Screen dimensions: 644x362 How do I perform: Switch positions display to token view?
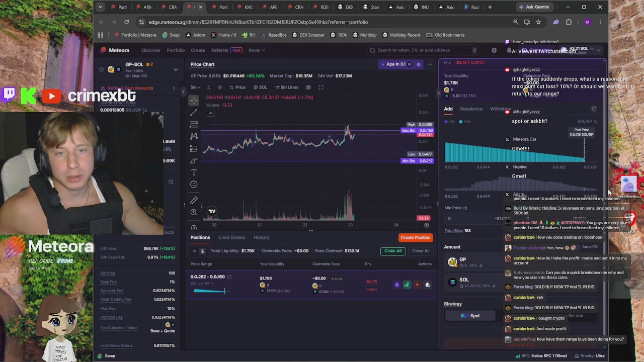pos(194,251)
